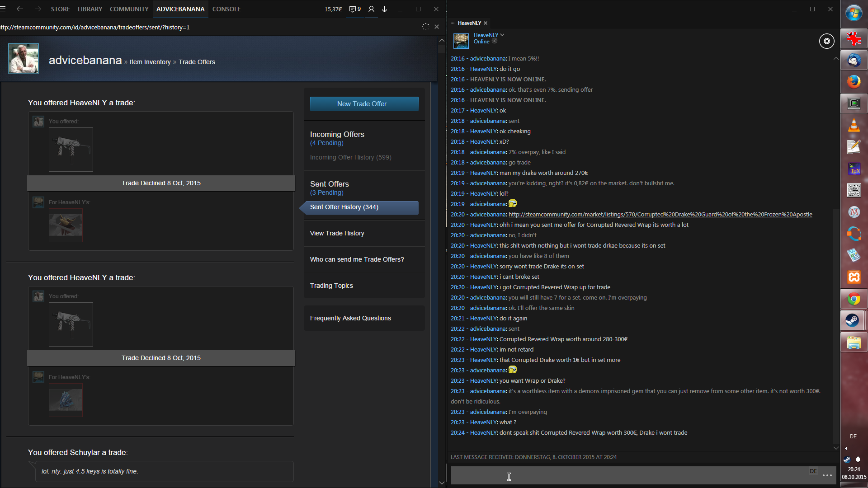Expand hidden system tray icons arrow
This screenshot has width=868, height=488.
click(x=846, y=449)
